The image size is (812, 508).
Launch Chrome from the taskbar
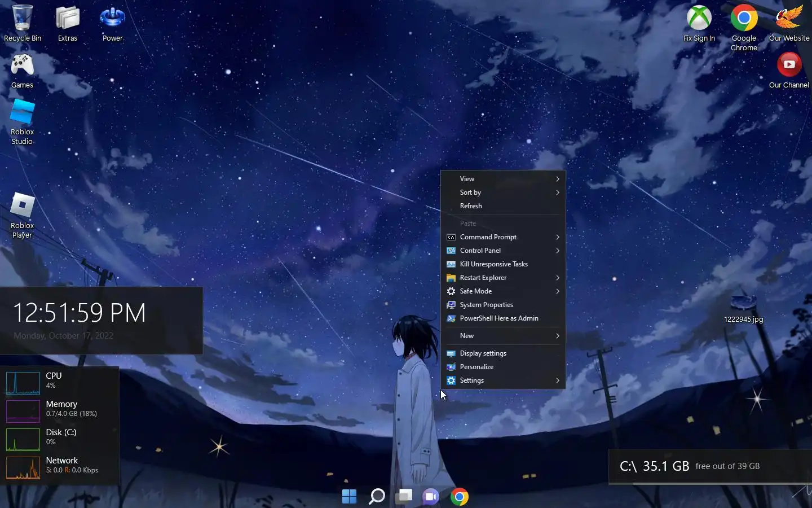(x=460, y=497)
